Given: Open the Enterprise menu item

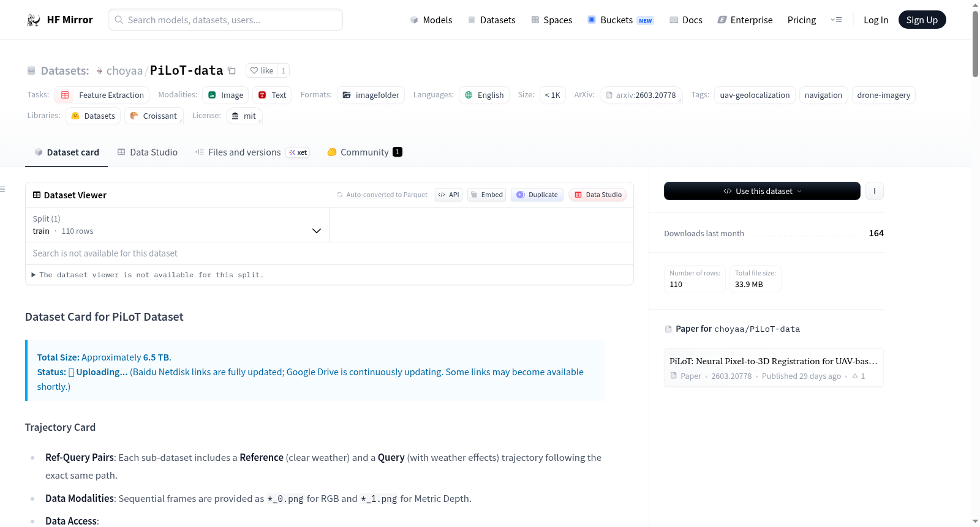Looking at the screenshot, I should point(745,20).
